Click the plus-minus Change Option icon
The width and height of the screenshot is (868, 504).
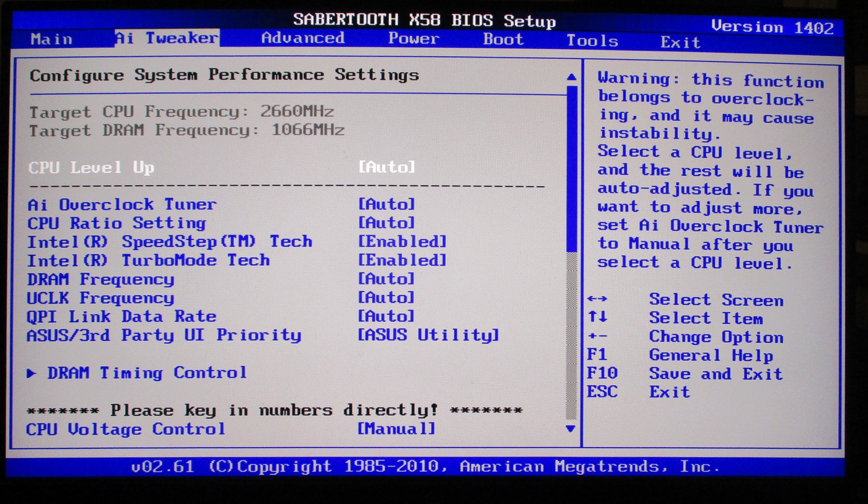[597, 336]
